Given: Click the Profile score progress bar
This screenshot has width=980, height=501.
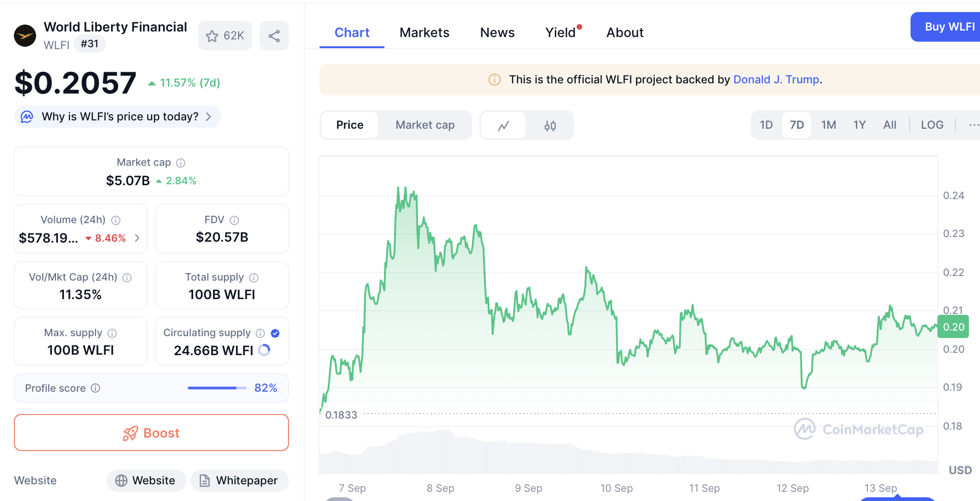Looking at the screenshot, I should (217, 388).
